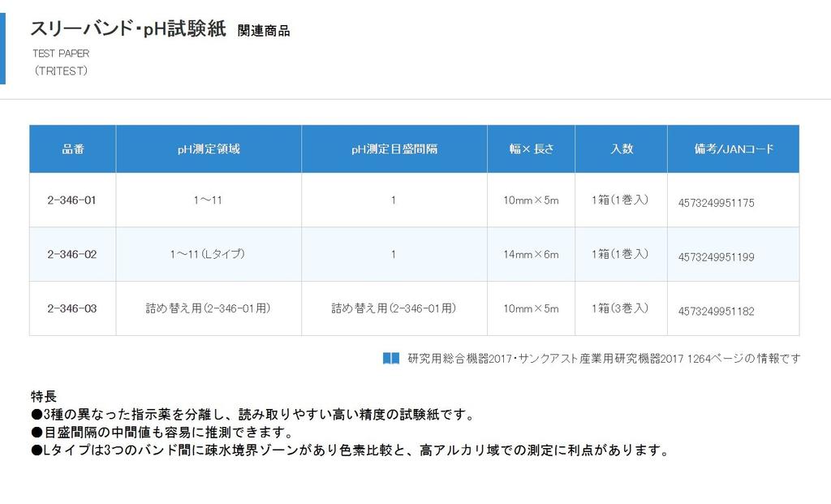The width and height of the screenshot is (831, 504).
Task: Click the 14mm×6m size cell
Action: [531, 254]
